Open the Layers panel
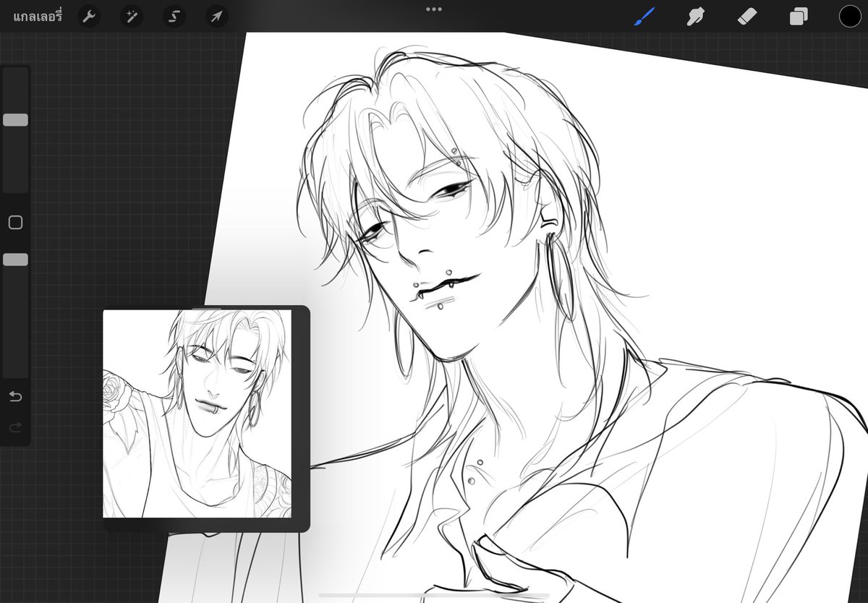This screenshot has width=868, height=603. tap(799, 17)
